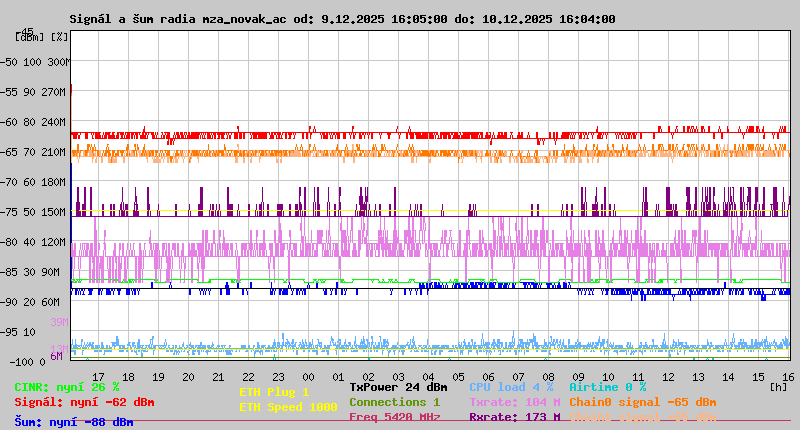Screen dimensions: 800x430
Task: Click the orange Chain0 signal legend entry
Action: [642, 402]
